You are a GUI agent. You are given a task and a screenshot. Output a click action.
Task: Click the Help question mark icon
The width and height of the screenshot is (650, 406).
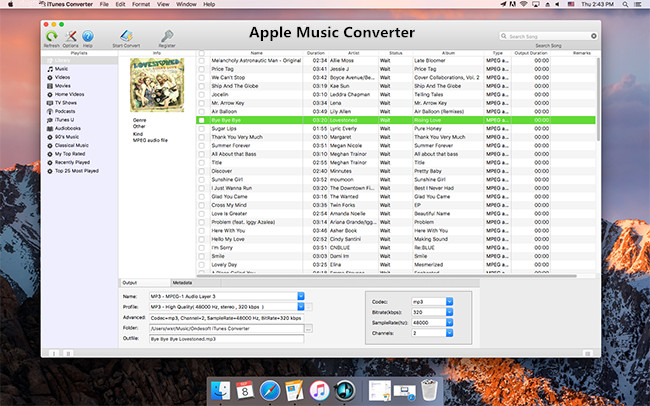click(x=87, y=36)
